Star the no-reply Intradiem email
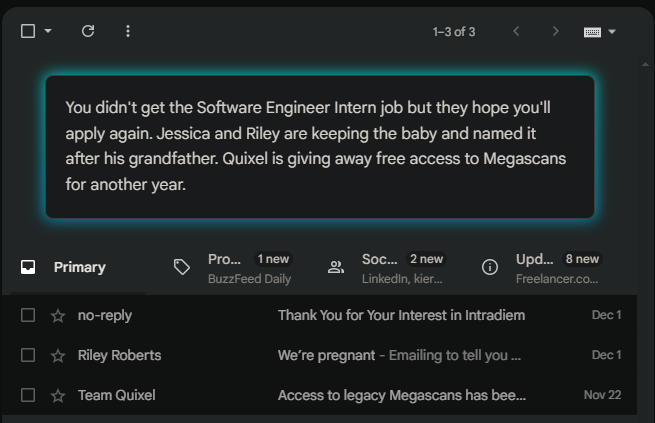The image size is (655, 423). pyautogui.click(x=58, y=316)
